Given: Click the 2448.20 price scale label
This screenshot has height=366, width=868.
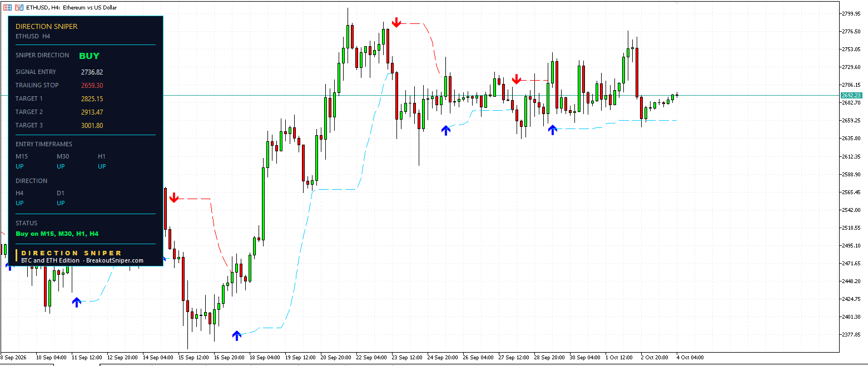Looking at the screenshot, I should coord(851,281).
